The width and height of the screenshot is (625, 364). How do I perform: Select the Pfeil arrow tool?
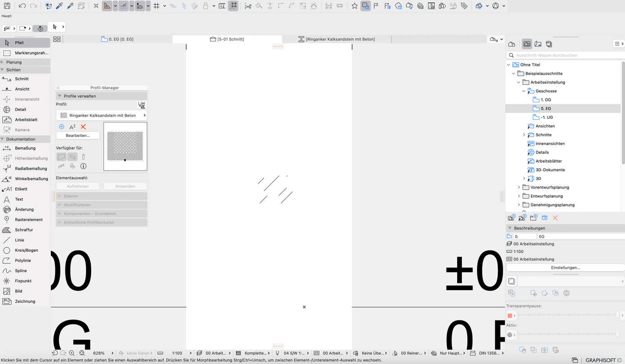pyautogui.click(x=25, y=43)
